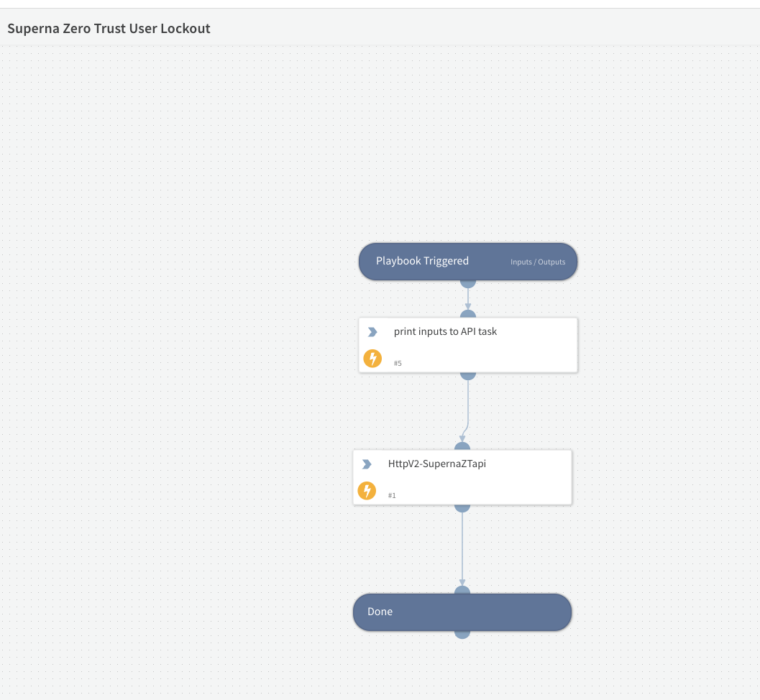Open Inputs / Outputs on Playbook Triggered
Screen dimensions: 760x700
(537, 262)
